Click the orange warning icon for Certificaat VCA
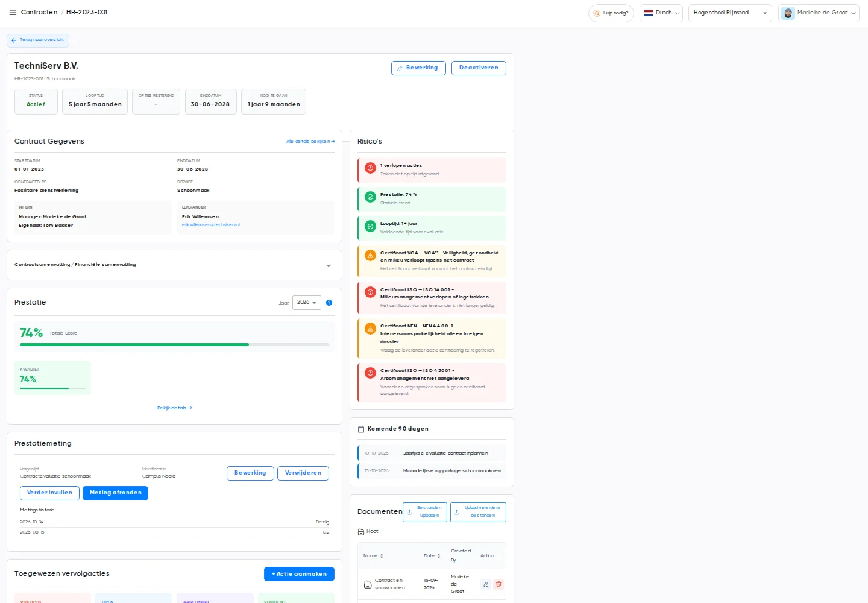Image resolution: width=868 pixels, height=603 pixels. pos(370,256)
